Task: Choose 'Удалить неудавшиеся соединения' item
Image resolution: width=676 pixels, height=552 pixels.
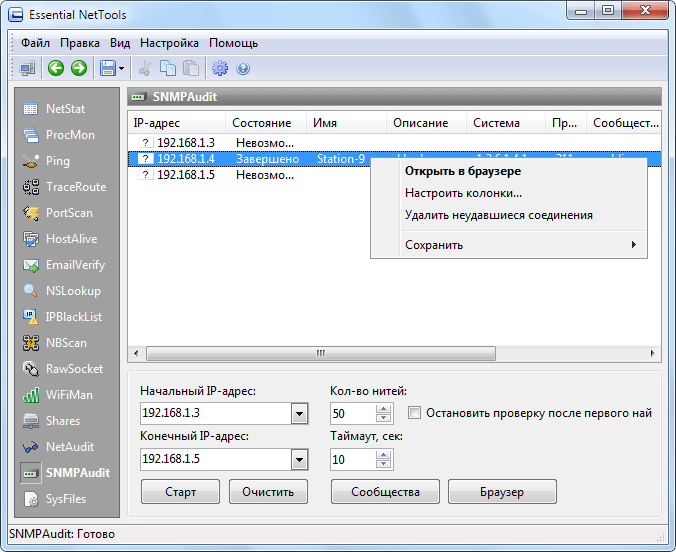Action: pos(509,215)
